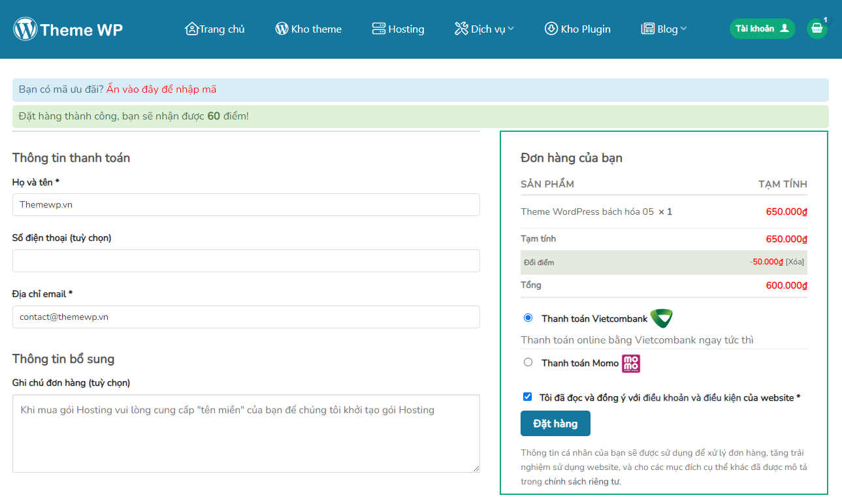Image resolution: width=842 pixels, height=504 pixels.
Task: Remove redeemed points via the [Xóa] link
Action: (x=795, y=262)
